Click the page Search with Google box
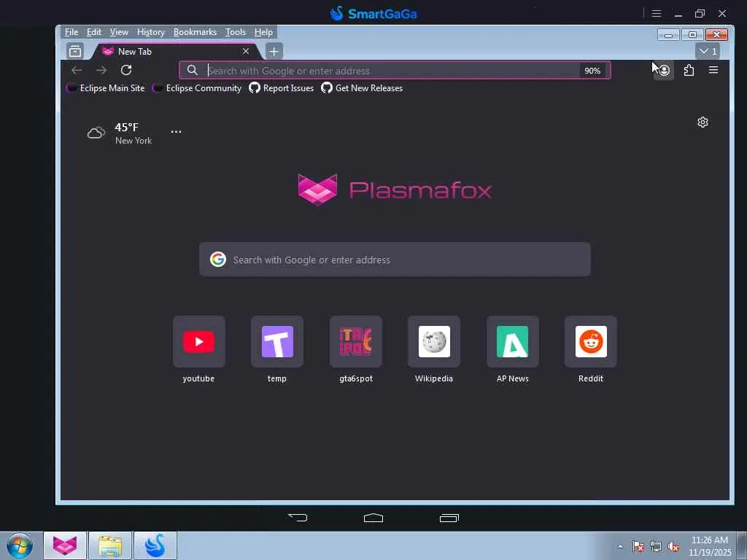The image size is (747, 560). coord(395,260)
